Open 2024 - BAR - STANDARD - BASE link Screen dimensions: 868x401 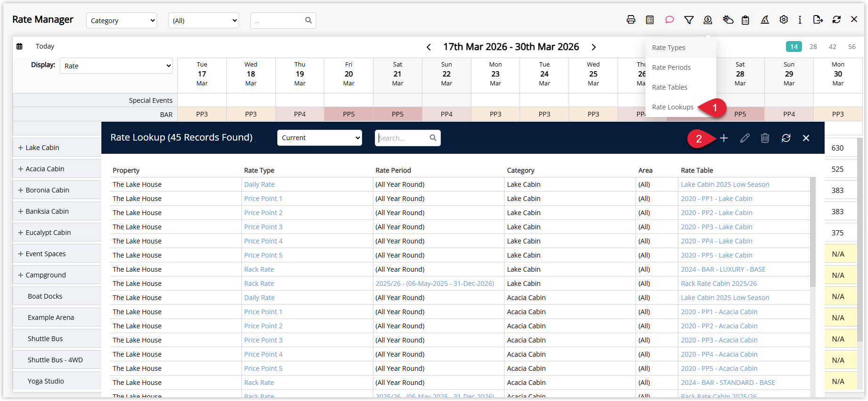click(728, 383)
